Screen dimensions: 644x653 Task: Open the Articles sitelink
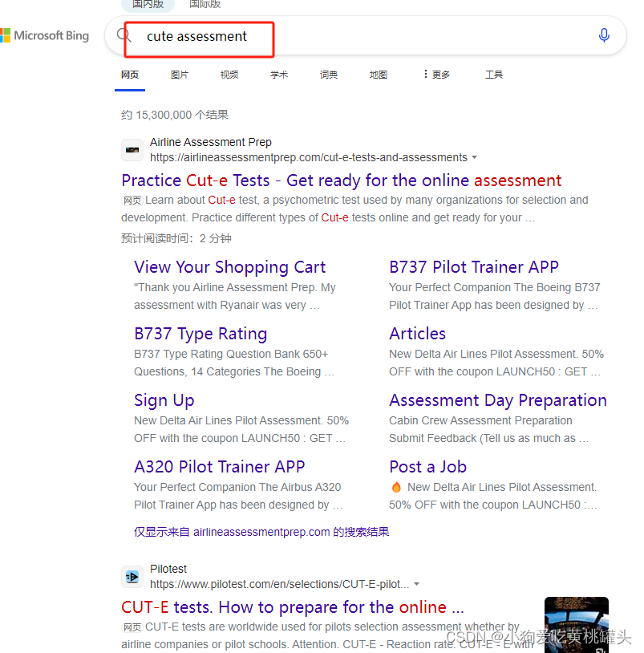click(x=417, y=334)
